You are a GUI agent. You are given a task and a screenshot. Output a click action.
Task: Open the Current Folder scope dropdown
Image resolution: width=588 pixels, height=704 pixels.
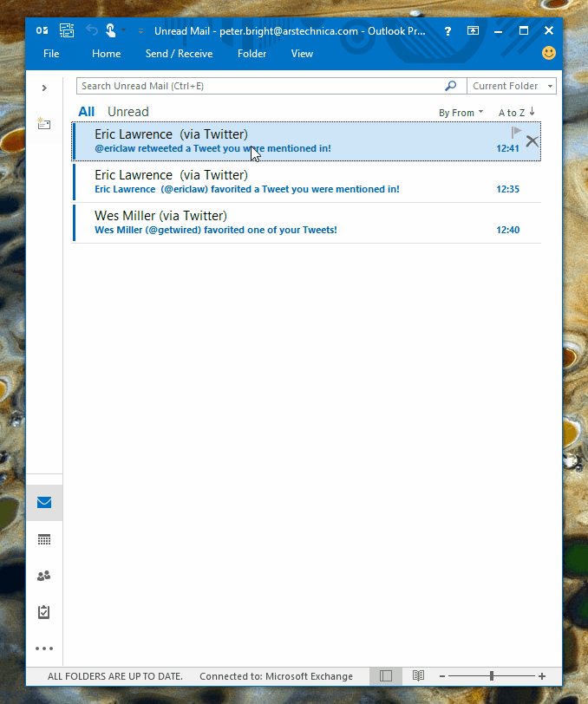(511, 86)
